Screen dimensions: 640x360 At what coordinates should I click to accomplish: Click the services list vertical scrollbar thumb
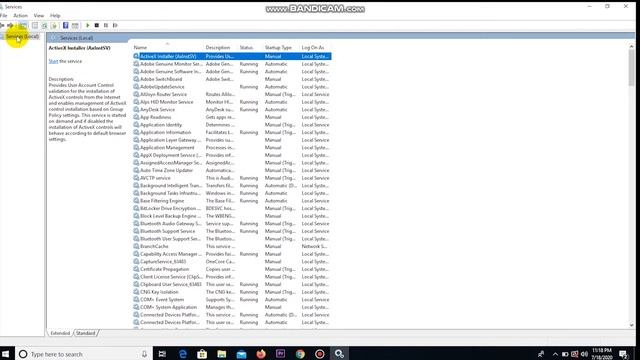click(x=631, y=68)
